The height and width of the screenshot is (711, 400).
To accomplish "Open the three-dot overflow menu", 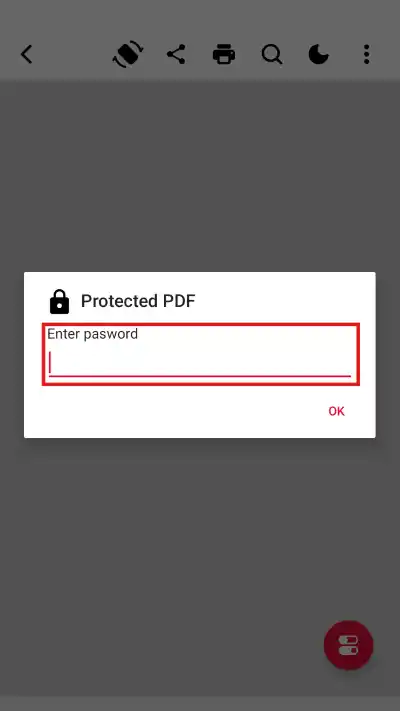I will tap(366, 54).
